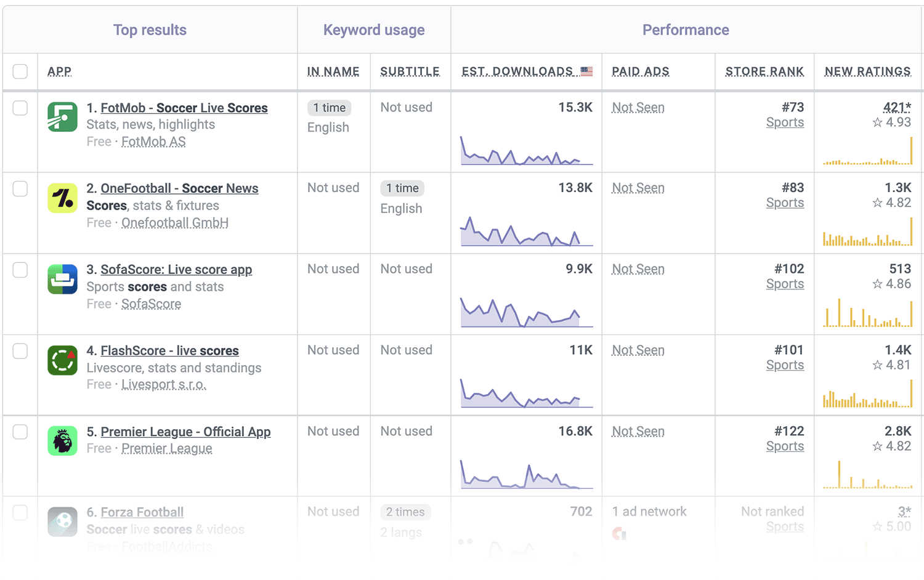Sort by the IN NAME column header
The image size is (924, 580).
[x=333, y=71]
